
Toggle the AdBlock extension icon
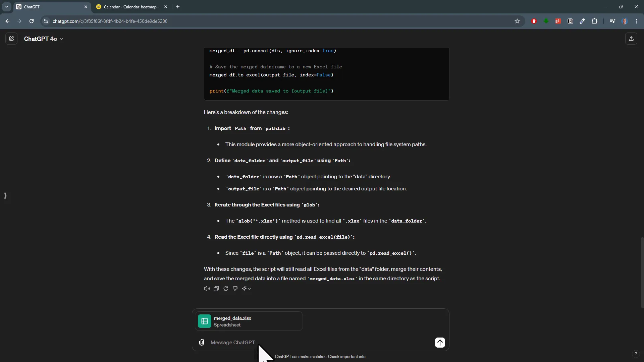pos(534,21)
